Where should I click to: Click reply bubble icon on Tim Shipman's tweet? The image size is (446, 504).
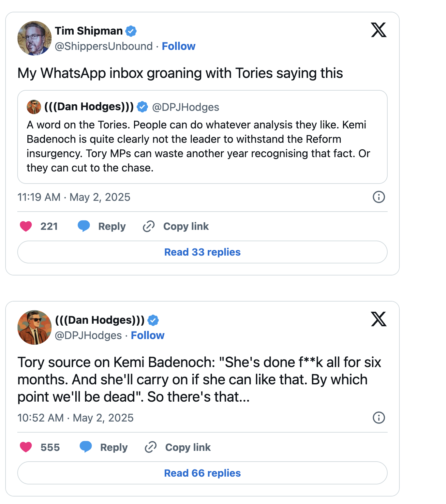tap(84, 226)
